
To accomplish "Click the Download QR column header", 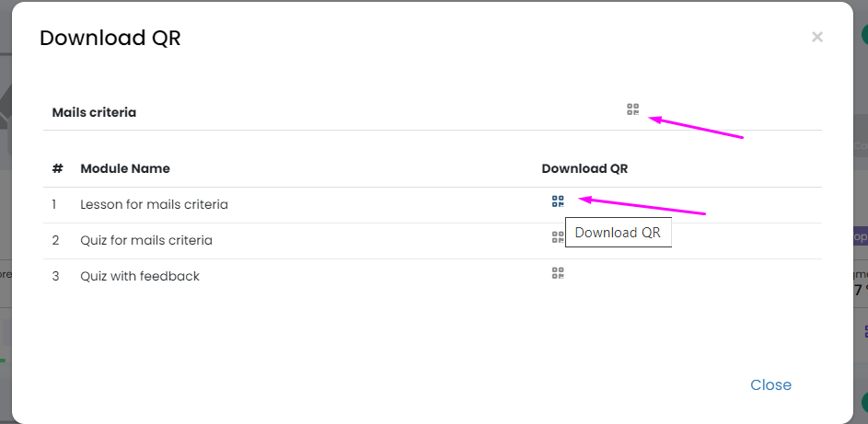I will pos(584,168).
